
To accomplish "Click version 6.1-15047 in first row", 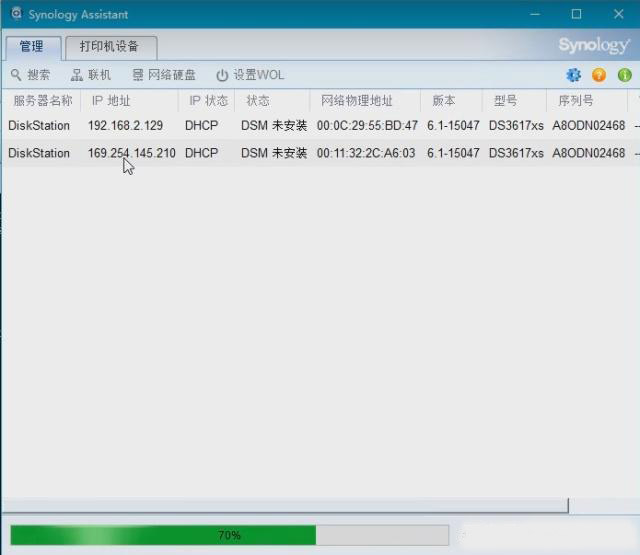I will point(453,125).
